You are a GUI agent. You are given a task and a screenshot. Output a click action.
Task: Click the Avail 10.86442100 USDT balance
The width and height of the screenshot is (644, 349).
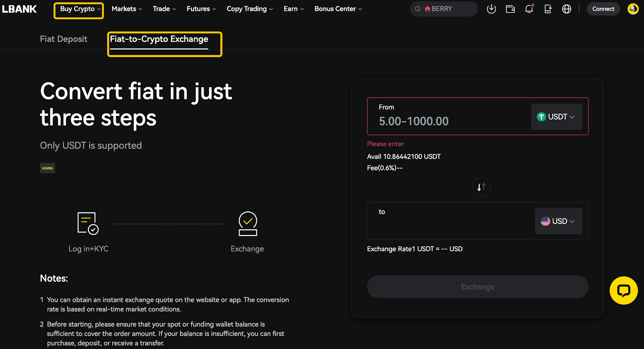point(404,157)
